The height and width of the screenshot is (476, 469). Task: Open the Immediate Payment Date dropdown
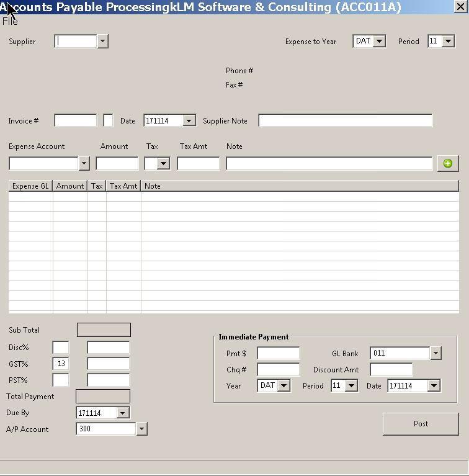point(434,386)
